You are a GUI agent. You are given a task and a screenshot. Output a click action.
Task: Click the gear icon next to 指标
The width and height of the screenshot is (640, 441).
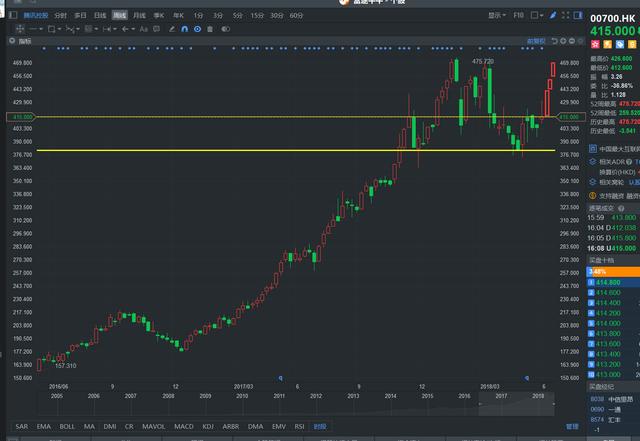pyautogui.click(x=12, y=41)
